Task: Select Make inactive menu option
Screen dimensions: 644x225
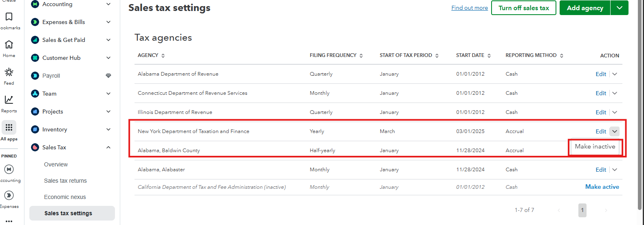Action: pyautogui.click(x=595, y=146)
